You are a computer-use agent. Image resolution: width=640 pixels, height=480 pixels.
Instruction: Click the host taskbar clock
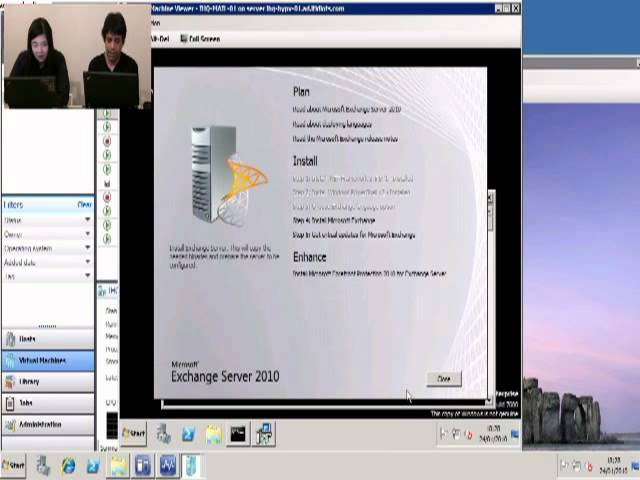point(614,466)
